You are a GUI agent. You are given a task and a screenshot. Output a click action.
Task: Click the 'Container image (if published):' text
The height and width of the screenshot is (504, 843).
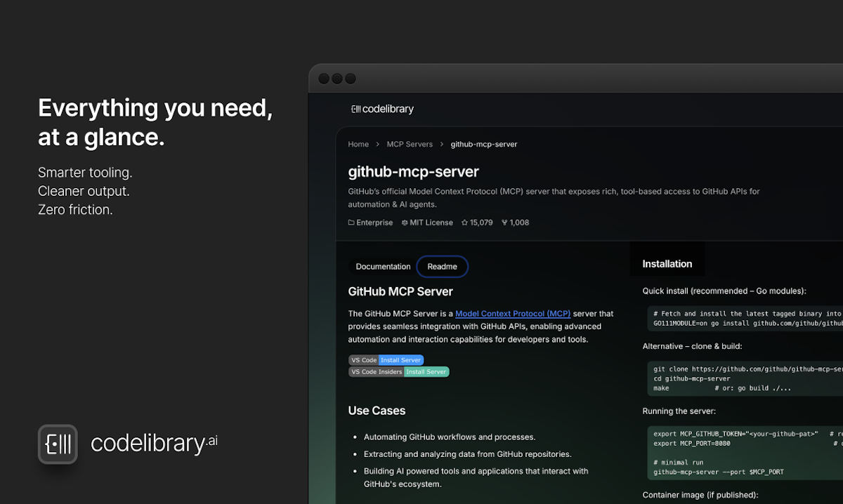click(700, 495)
